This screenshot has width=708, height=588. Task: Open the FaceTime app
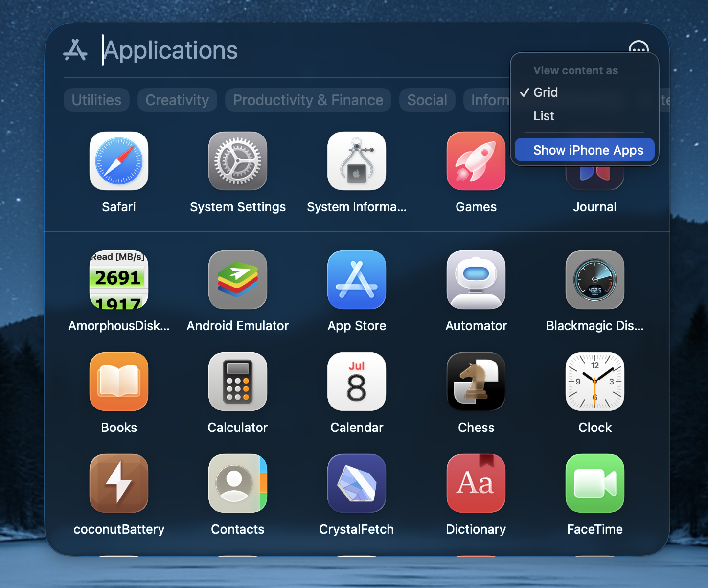(x=594, y=483)
